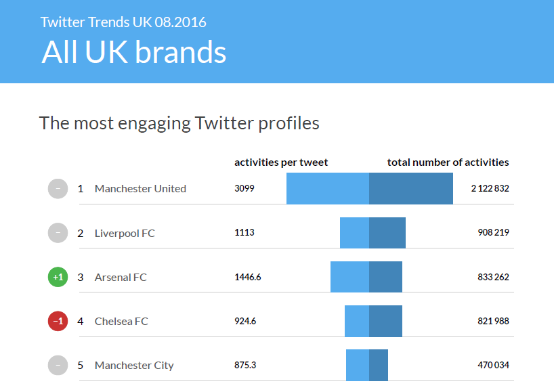Click the grey no-change badge beside Liverpool FC
The width and height of the screenshot is (554, 392).
pos(58,233)
